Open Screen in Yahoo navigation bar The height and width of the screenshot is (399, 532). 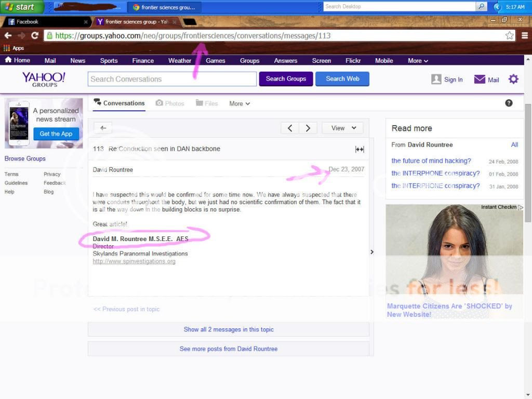click(x=321, y=61)
